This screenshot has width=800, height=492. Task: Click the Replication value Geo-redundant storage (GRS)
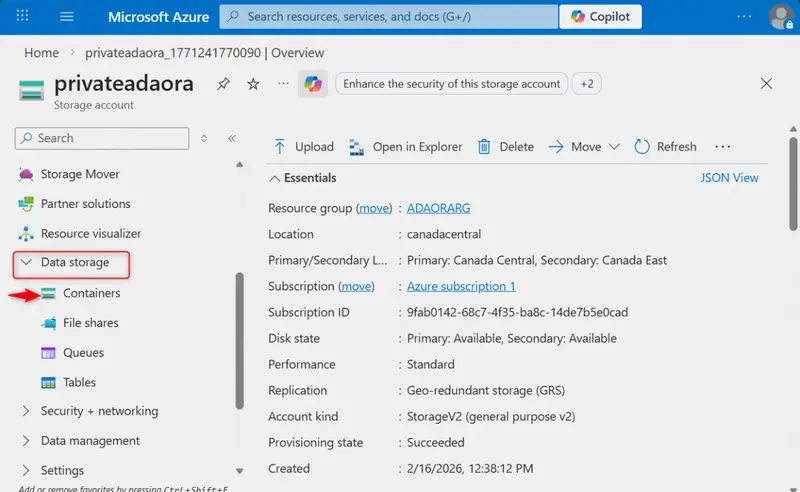coord(486,390)
